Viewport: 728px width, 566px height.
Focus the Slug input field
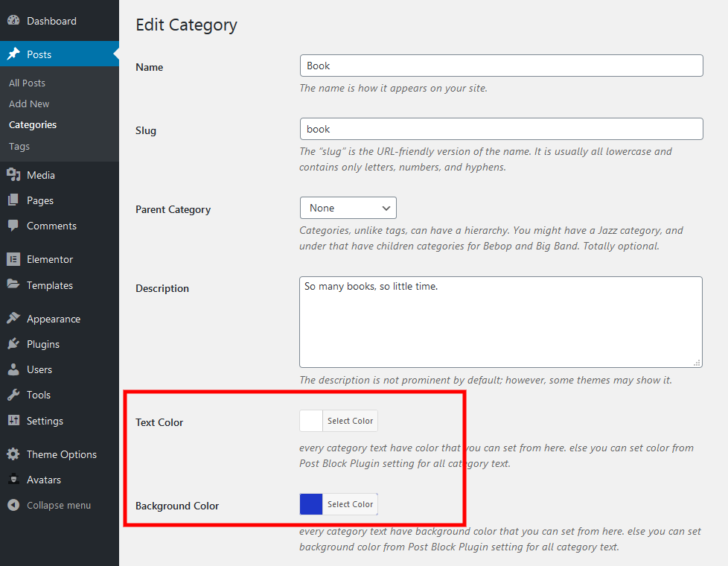coord(501,129)
